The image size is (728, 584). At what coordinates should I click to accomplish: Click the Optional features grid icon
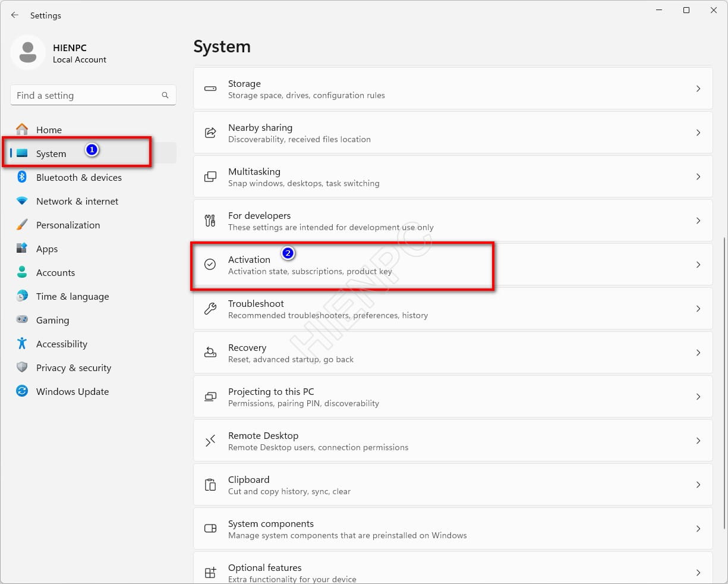pyautogui.click(x=210, y=573)
